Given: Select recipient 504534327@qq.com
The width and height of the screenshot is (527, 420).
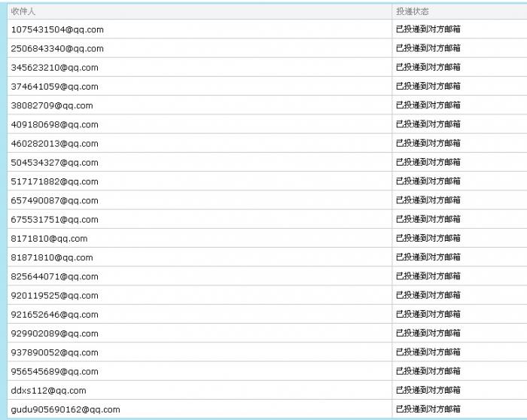Looking at the screenshot, I should [54, 163].
